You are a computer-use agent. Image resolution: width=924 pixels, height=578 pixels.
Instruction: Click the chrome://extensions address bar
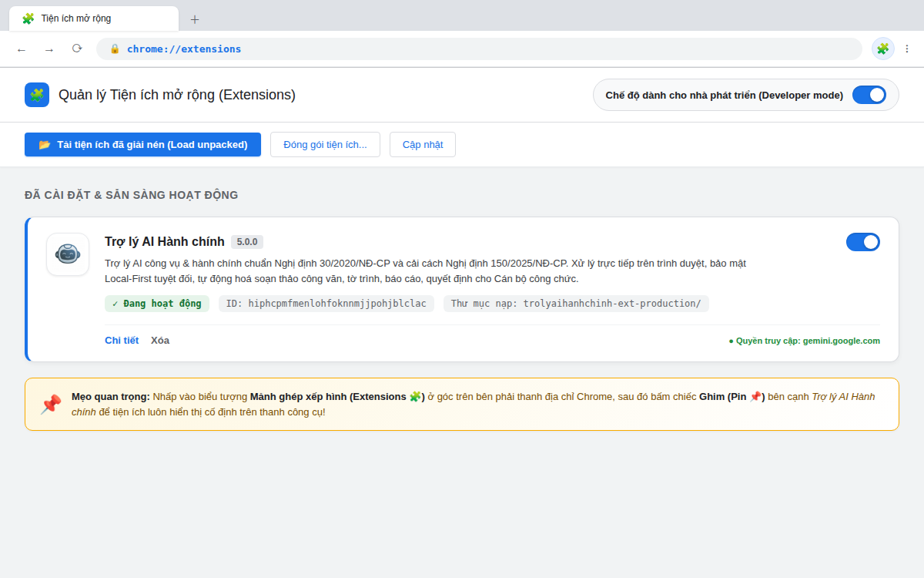tap(479, 49)
